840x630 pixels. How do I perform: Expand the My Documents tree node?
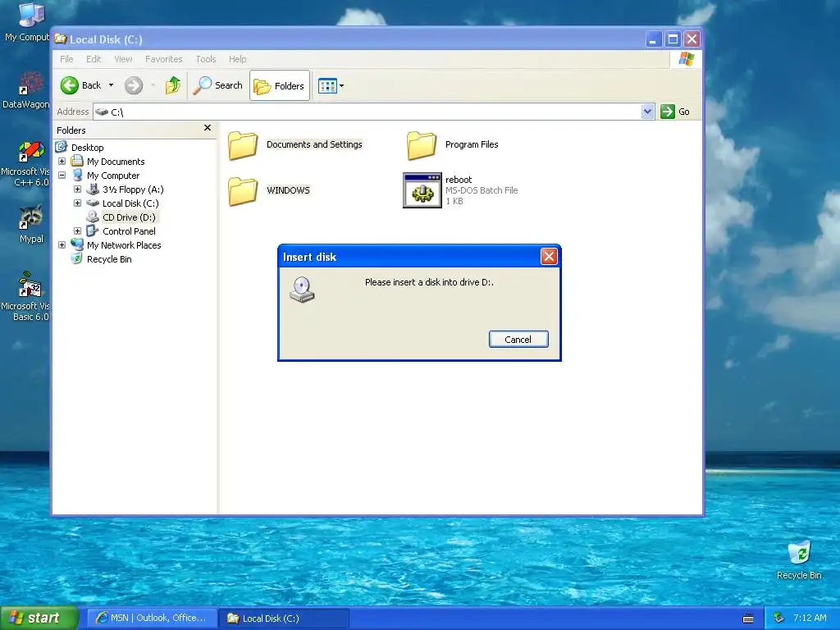(62, 162)
